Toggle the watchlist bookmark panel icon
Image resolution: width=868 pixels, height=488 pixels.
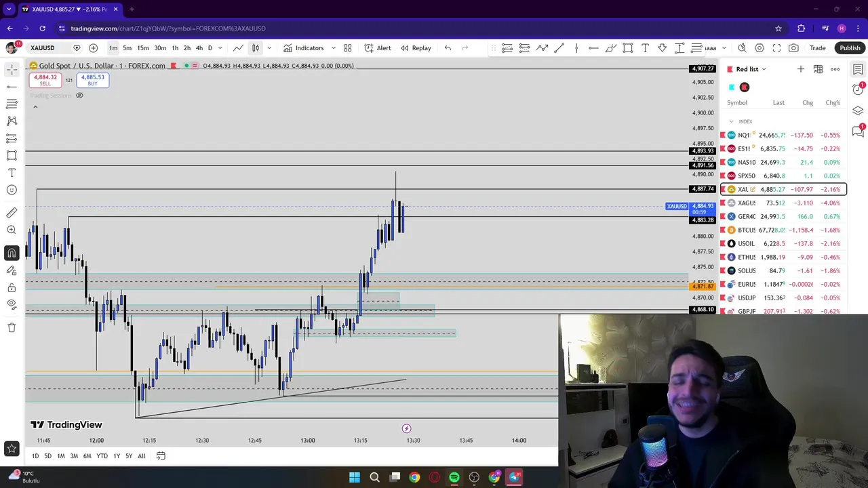pyautogui.click(x=858, y=69)
